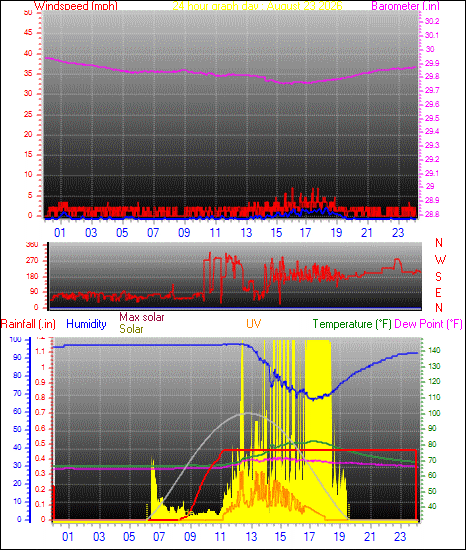This screenshot has width=466, height=550.
Task: Click the Dew Point (°F) legend label
Action: (428, 324)
